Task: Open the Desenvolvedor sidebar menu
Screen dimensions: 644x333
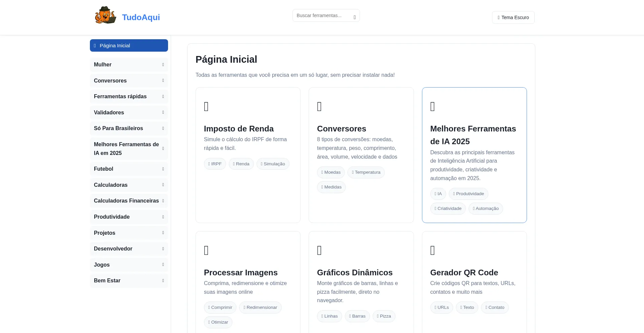Action: pos(129,249)
